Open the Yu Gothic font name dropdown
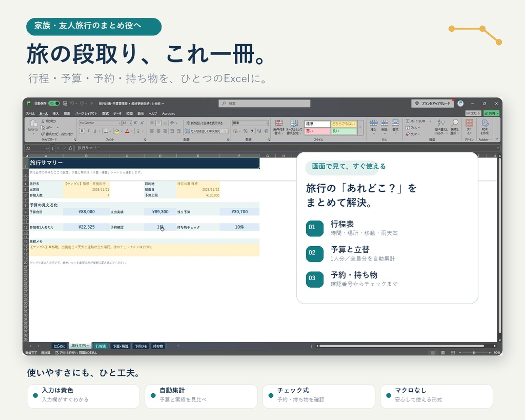The image size is (525, 420). pos(119,123)
